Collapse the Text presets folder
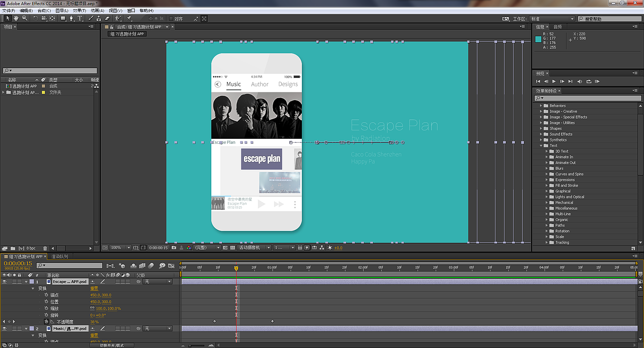This screenshot has height=348, width=644. 541,145
